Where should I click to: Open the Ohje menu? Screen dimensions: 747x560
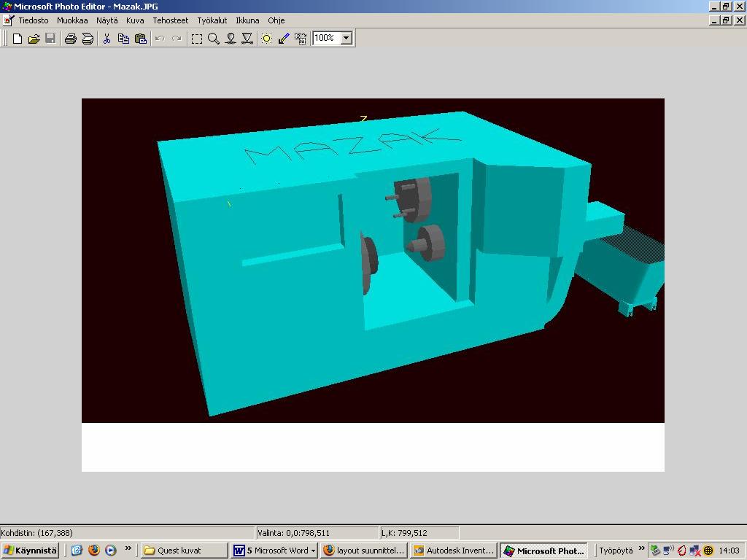[276, 20]
